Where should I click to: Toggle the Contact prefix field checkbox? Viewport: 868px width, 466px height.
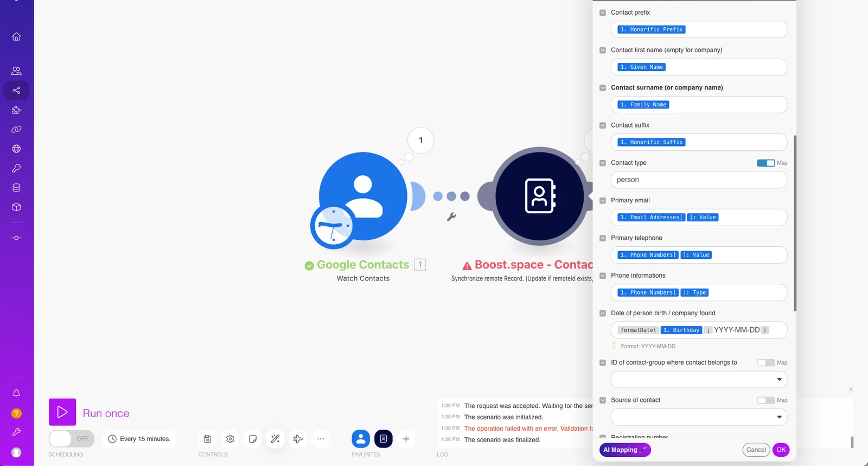coord(603,12)
